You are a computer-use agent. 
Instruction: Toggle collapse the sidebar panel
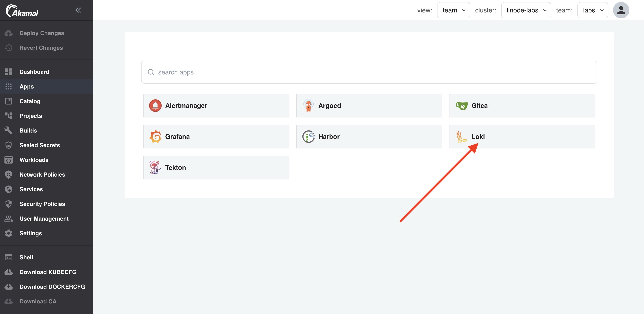pos(78,10)
